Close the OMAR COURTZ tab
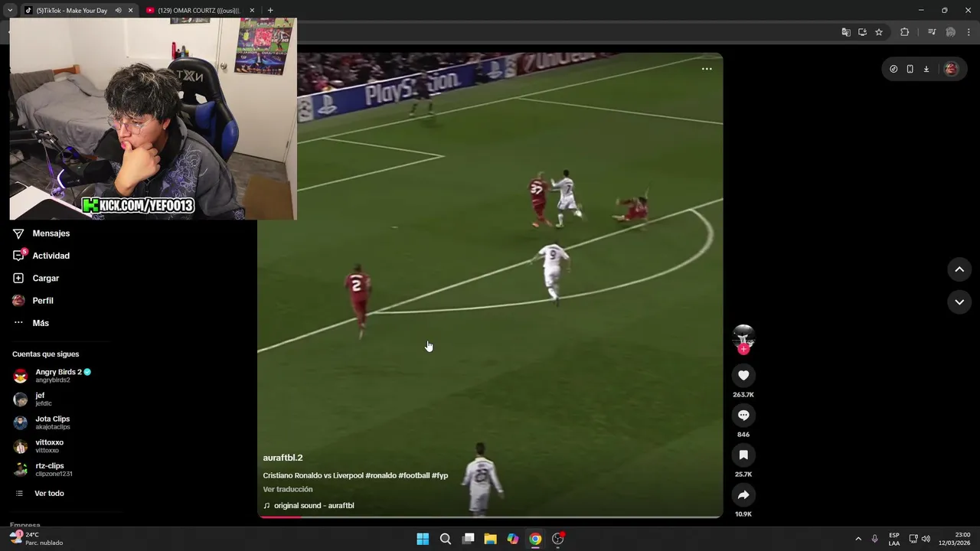 click(252, 11)
